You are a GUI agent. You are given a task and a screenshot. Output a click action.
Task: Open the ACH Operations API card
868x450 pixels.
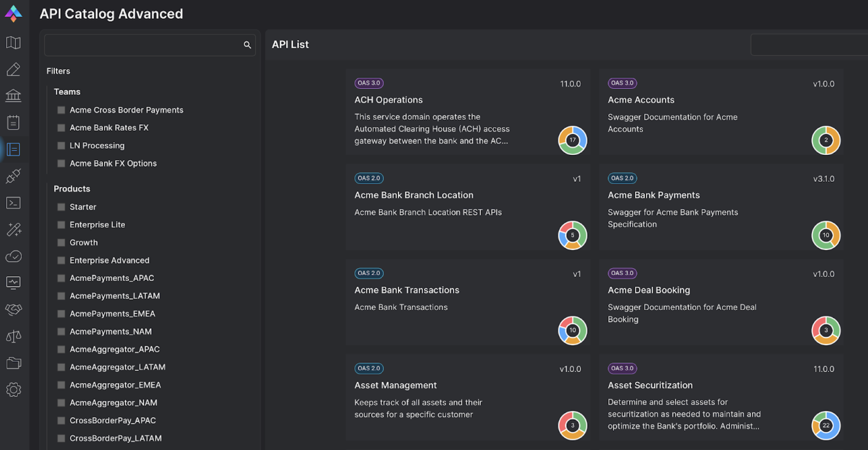click(388, 100)
